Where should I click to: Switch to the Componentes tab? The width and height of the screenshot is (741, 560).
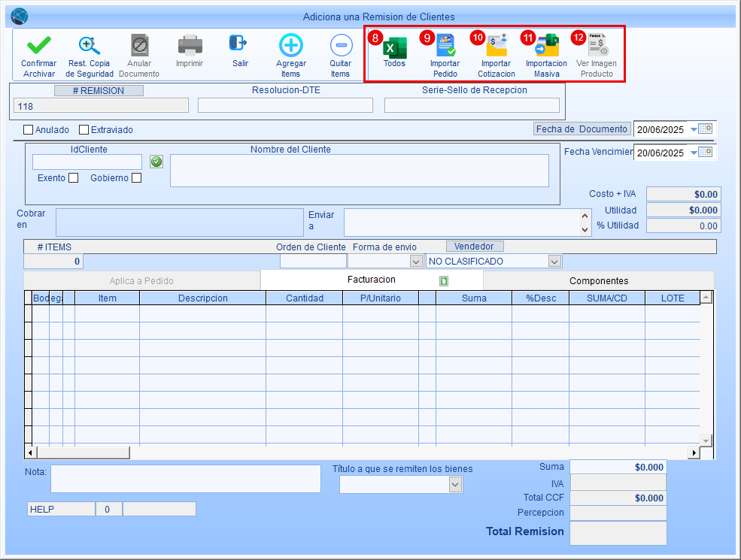(x=598, y=280)
